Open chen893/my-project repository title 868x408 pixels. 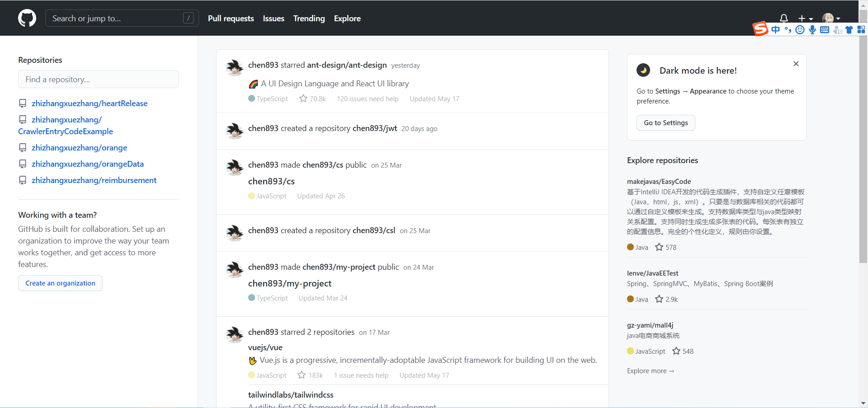(290, 283)
